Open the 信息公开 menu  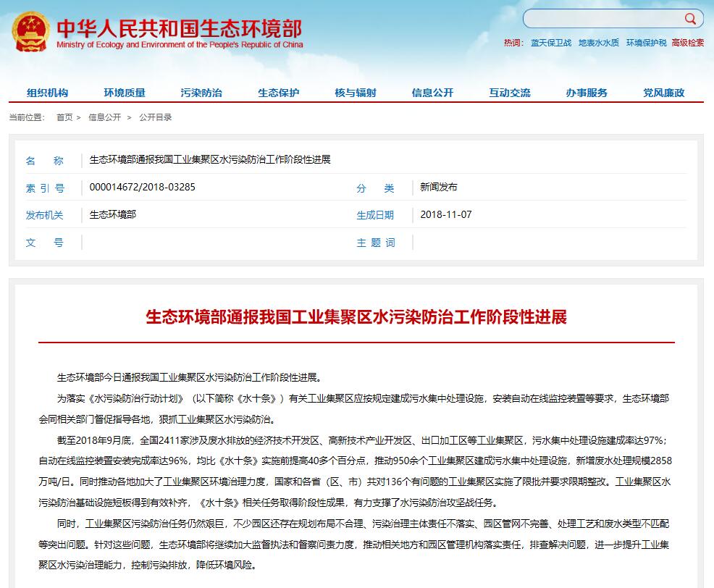point(432,93)
